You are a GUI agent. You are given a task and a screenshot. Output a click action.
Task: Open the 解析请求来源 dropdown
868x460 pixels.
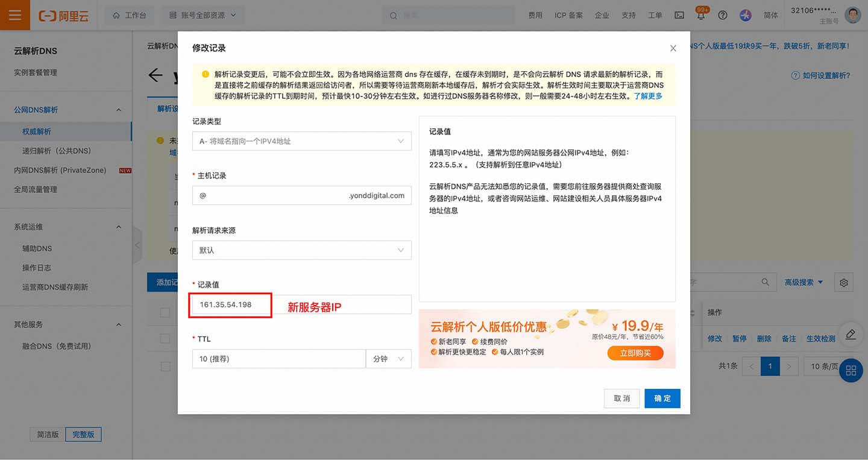pyautogui.click(x=301, y=250)
